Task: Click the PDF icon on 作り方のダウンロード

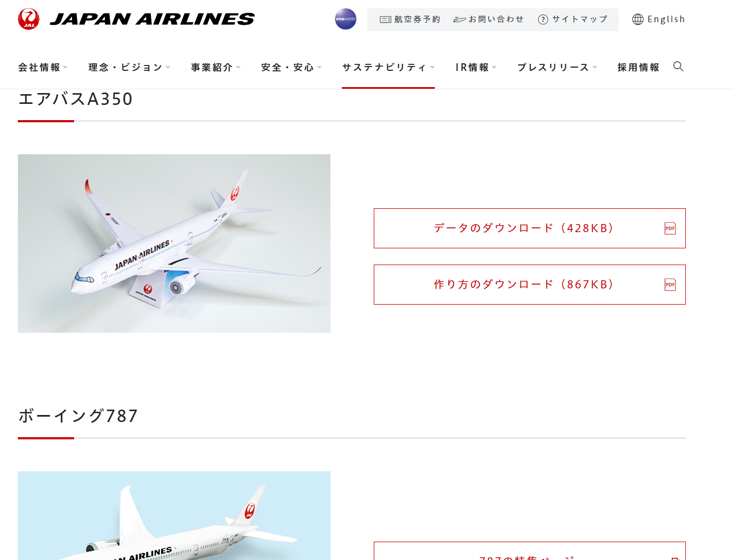Action: coord(670,285)
